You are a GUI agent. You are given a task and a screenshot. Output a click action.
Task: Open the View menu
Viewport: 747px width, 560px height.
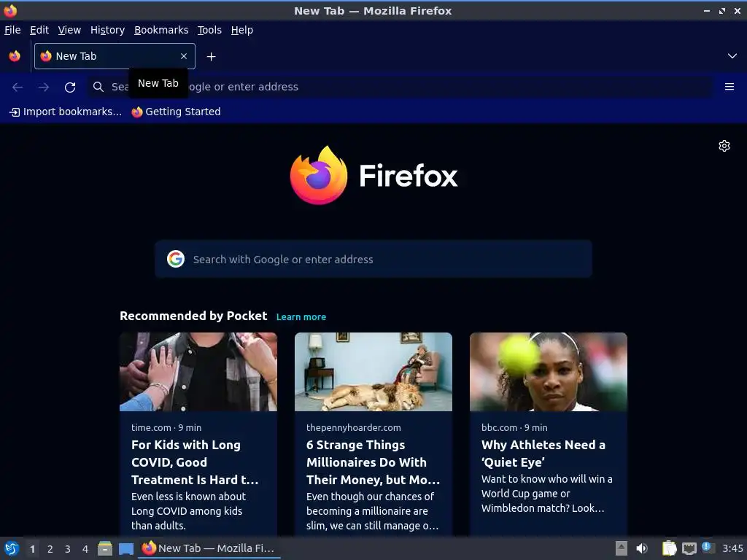pos(69,30)
